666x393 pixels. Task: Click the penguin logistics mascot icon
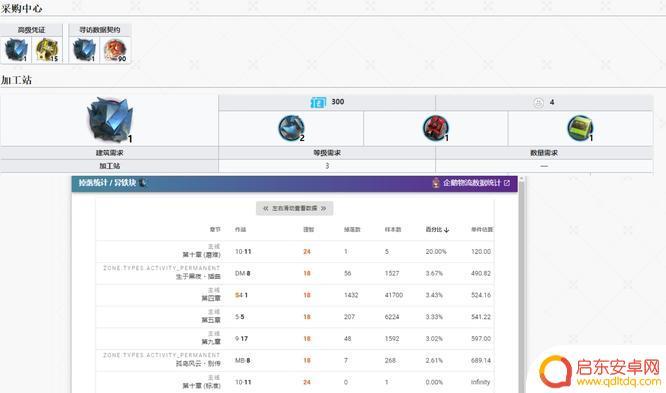coord(436,183)
